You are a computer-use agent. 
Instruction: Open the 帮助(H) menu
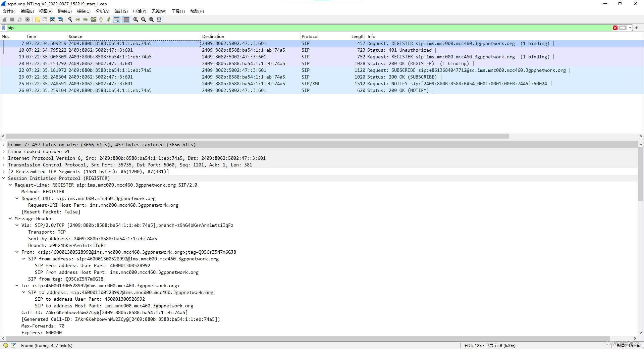197,11
